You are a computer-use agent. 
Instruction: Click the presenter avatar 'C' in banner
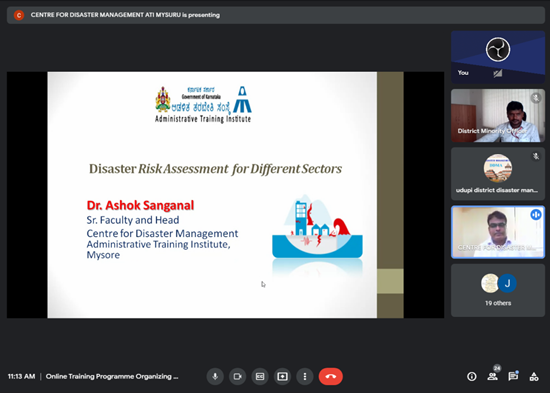pyautogui.click(x=19, y=15)
